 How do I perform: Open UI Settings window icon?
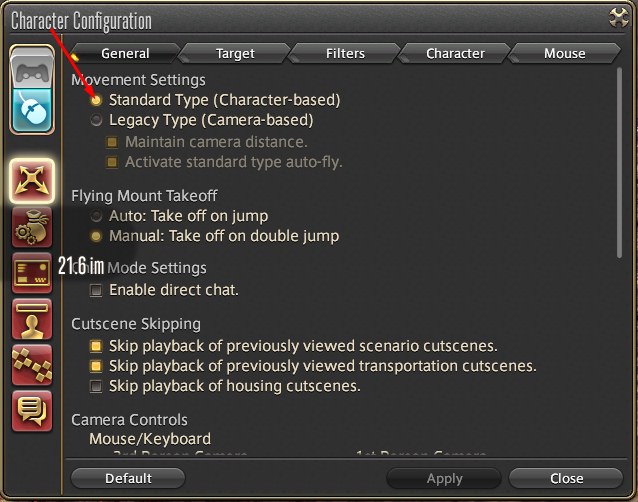point(32,273)
